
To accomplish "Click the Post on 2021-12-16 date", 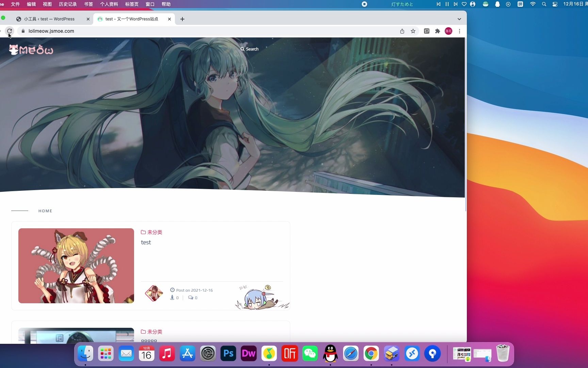I will [x=194, y=290].
